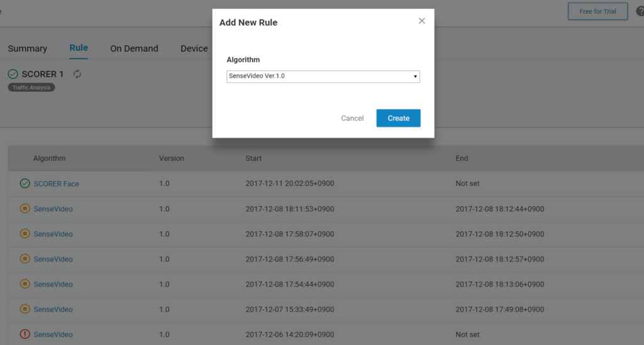Click the Create button

398,118
